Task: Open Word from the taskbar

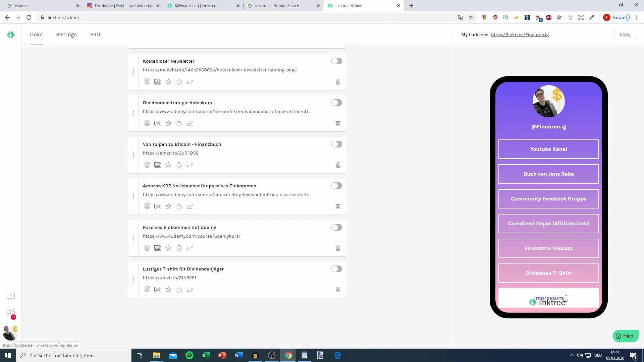Action: (238, 355)
